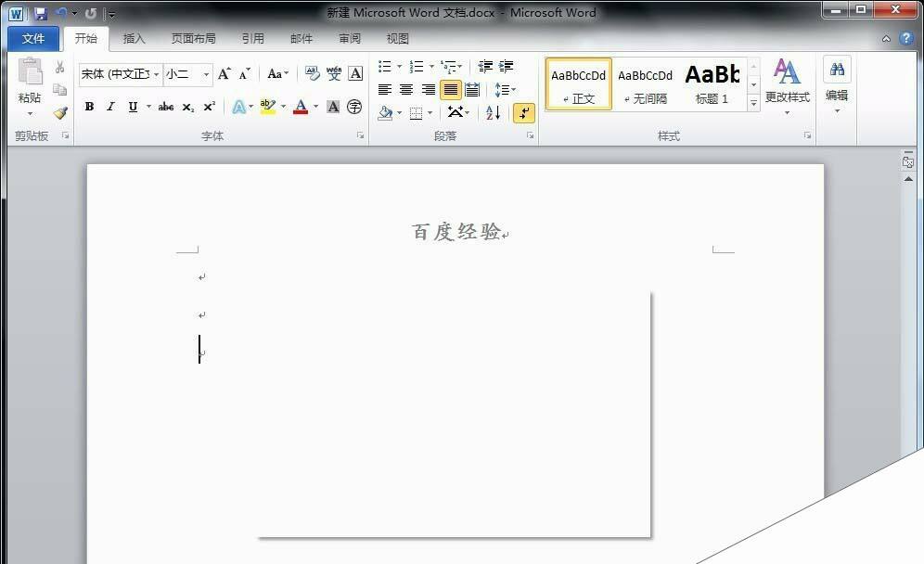Image resolution: width=924 pixels, height=564 pixels.
Task: Toggle Bold formatting
Action: tap(90, 107)
